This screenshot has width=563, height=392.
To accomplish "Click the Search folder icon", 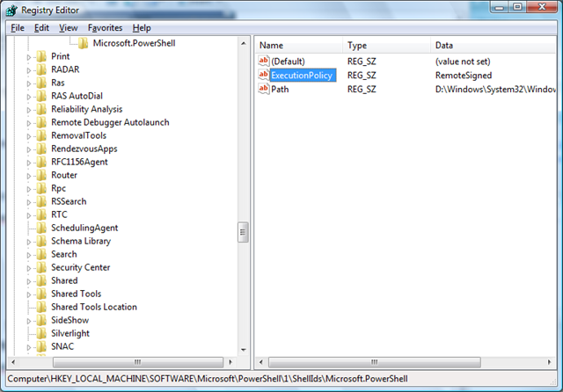I will tap(41, 254).
